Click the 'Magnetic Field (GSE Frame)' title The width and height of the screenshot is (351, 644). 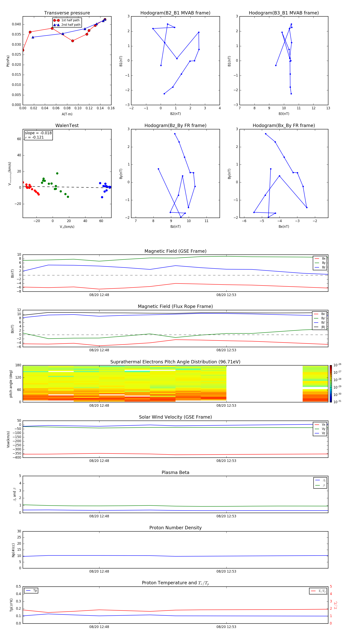click(175, 251)
